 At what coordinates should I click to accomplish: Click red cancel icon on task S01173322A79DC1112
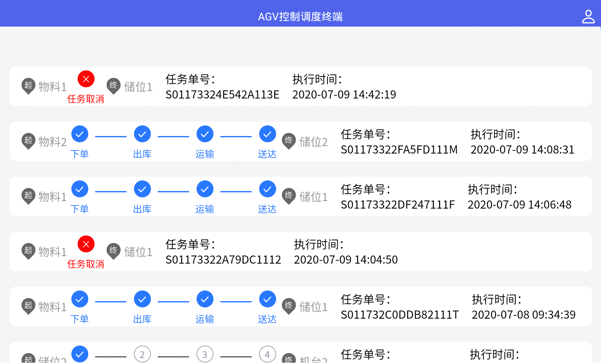[86, 244]
